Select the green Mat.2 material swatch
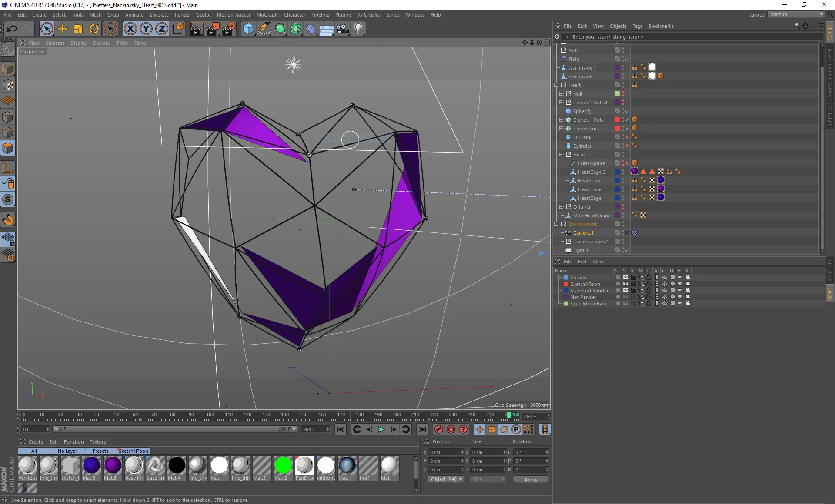 click(x=283, y=466)
